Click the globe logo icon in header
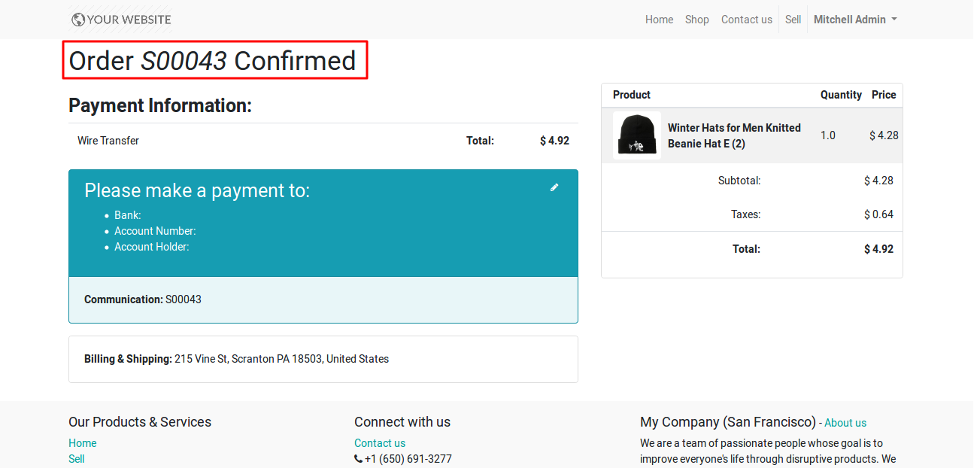This screenshot has height=468, width=980. click(x=78, y=20)
